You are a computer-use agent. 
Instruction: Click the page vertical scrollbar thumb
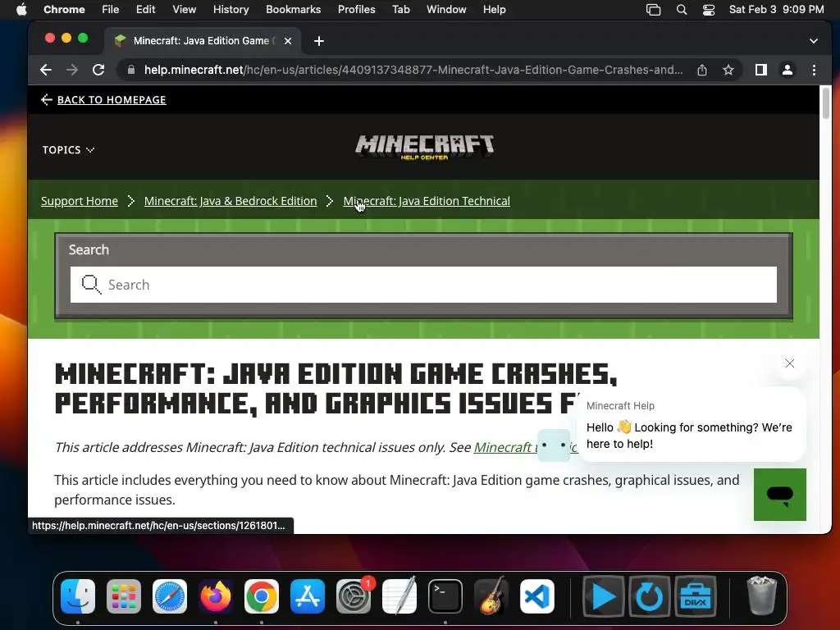[825, 104]
